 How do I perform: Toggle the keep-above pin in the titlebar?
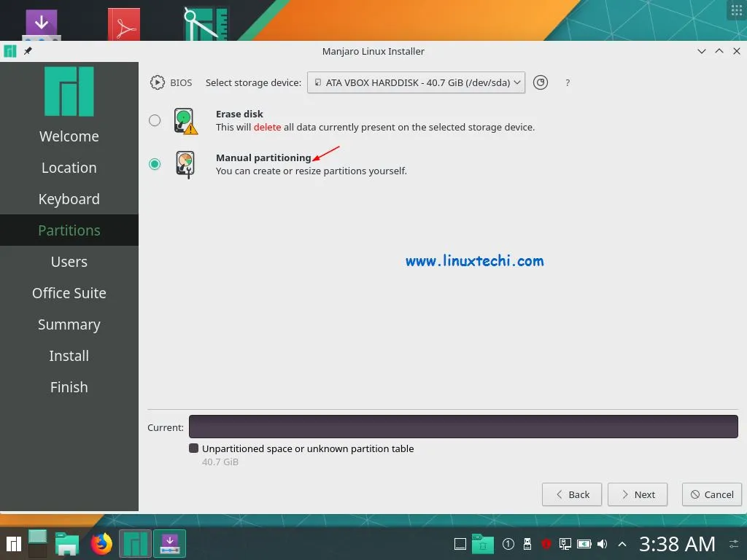coord(28,51)
